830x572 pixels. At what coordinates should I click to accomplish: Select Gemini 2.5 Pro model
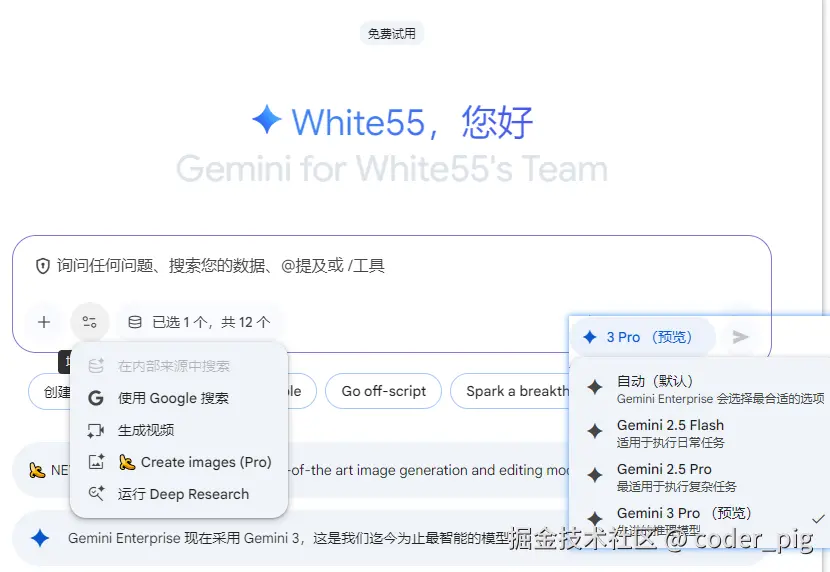coord(702,476)
